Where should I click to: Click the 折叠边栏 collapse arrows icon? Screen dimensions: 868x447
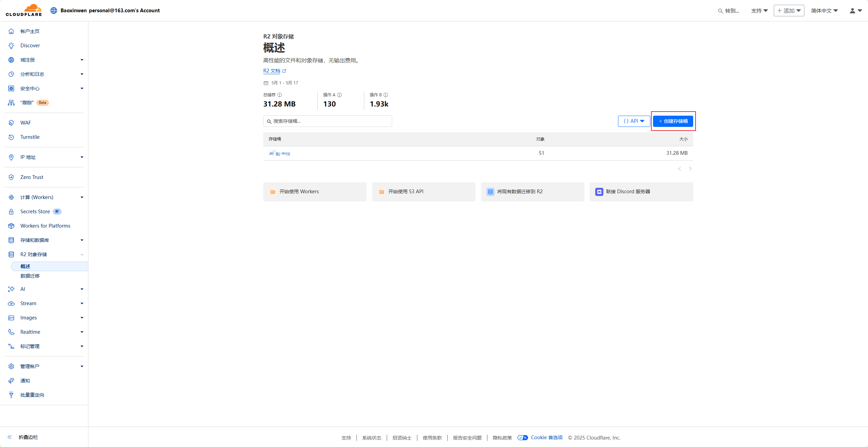click(10, 437)
